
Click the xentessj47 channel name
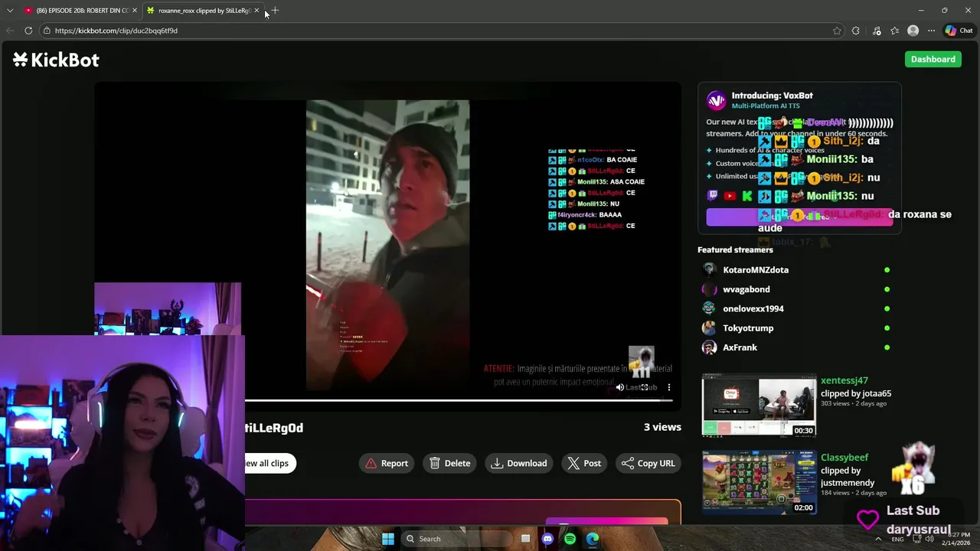pyautogui.click(x=844, y=380)
